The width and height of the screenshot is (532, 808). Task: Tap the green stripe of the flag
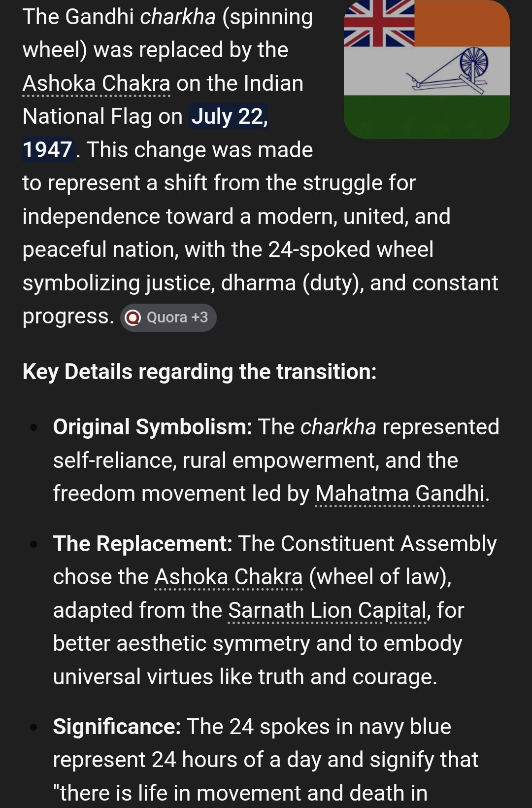[427, 117]
